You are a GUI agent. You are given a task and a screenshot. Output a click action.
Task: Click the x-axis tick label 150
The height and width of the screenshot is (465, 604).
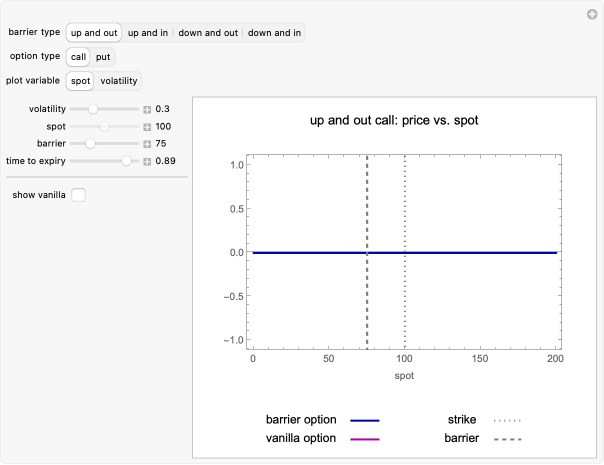[x=480, y=359]
